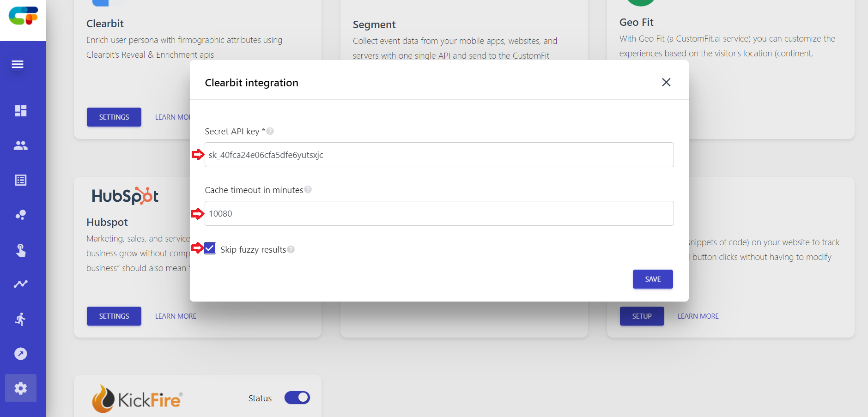Viewport: 868px width, 417px height.
Task: Open the touch pointer icon in sidebar
Action: [x=21, y=250]
